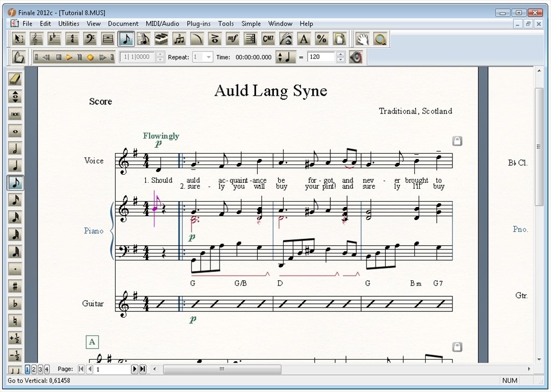Pick the 16th note duration
551x392 pixels.
(x=15, y=200)
